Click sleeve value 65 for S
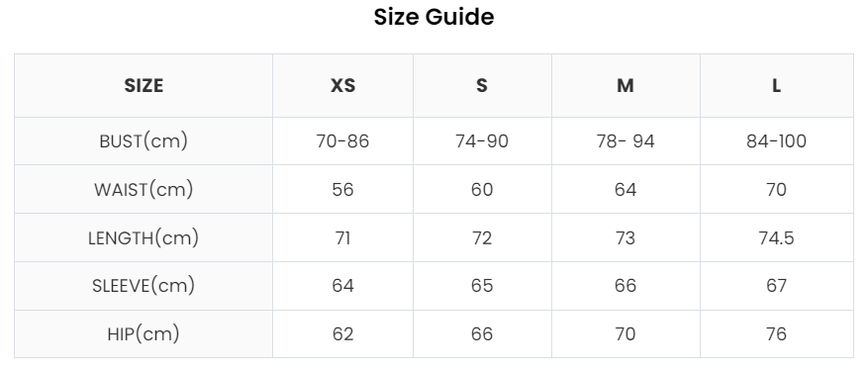The image size is (868, 372). pos(482,286)
